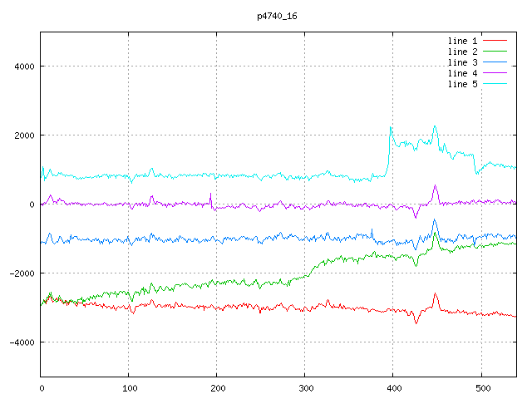This screenshot has width=532, height=399.
Task: Click the y-axis label -2000
Action: [22, 273]
